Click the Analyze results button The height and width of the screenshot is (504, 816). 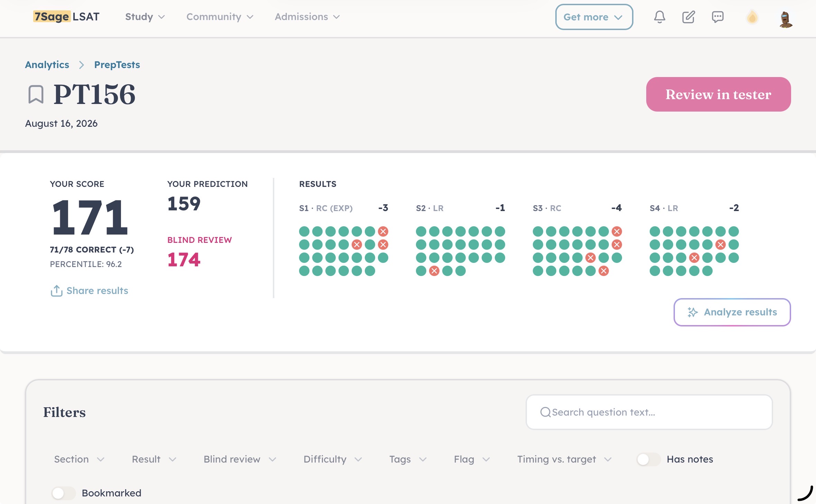pos(732,312)
